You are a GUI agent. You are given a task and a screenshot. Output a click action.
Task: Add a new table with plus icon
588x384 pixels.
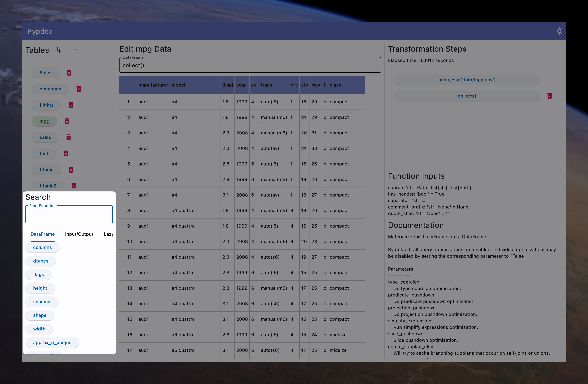pos(75,50)
